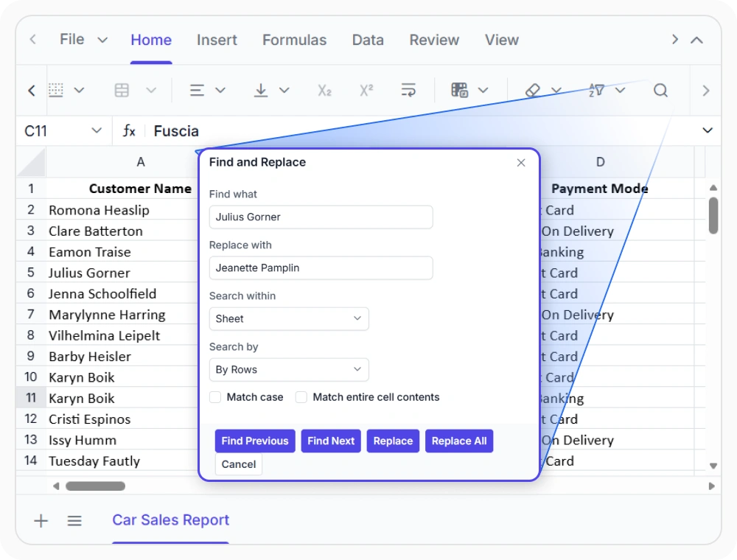Click the ribbon tabs right arrow
Screen dimensions: 737x560
[x=675, y=40]
